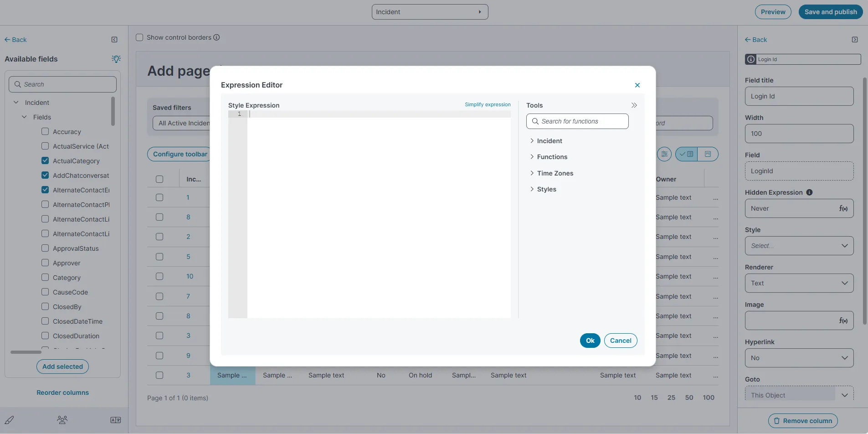This screenshot has height=434, width=868.
Task: Click the filter settings sliders icon
Action: tap(664, 154)
